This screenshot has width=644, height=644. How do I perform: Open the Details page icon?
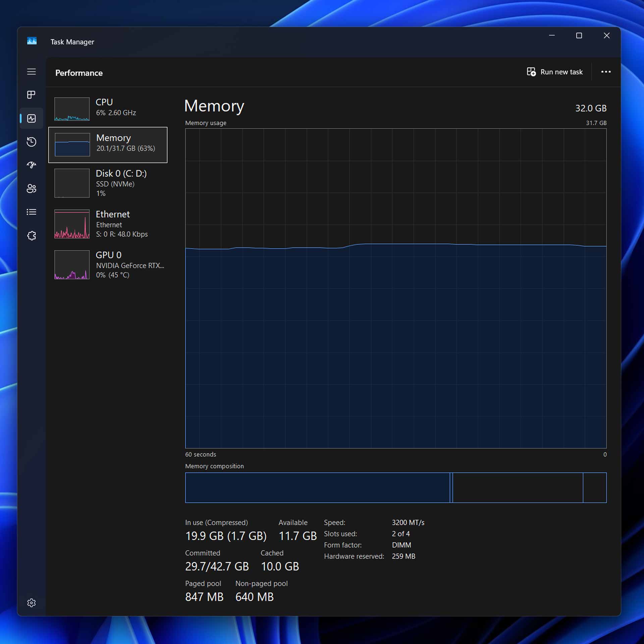point(32,212)
